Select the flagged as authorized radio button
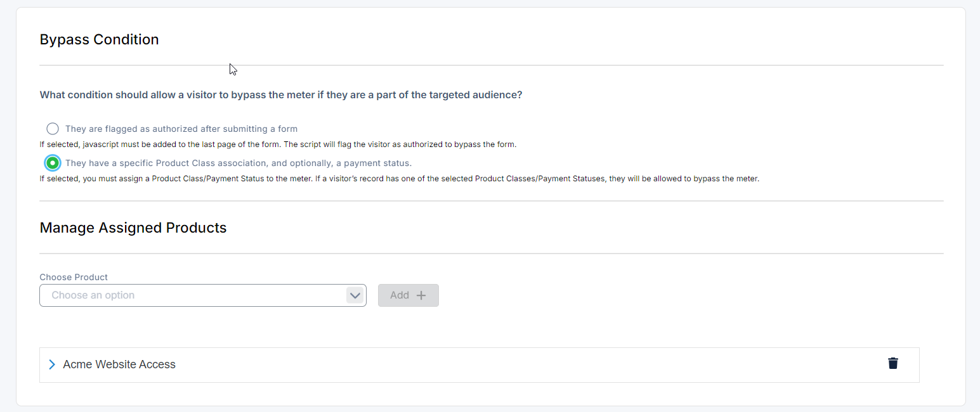The width and height of the screenshot is (980, 412). pos(53,129)
